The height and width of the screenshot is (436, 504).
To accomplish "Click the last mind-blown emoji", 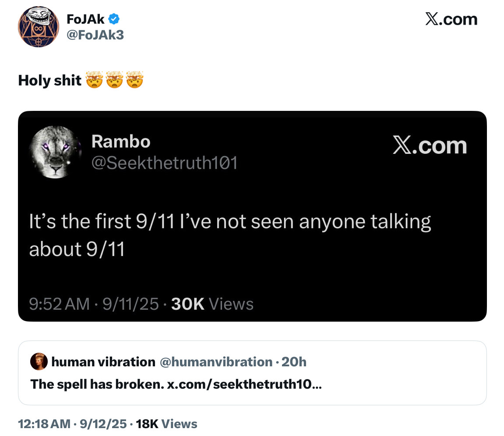I will [x=135, y=81].
